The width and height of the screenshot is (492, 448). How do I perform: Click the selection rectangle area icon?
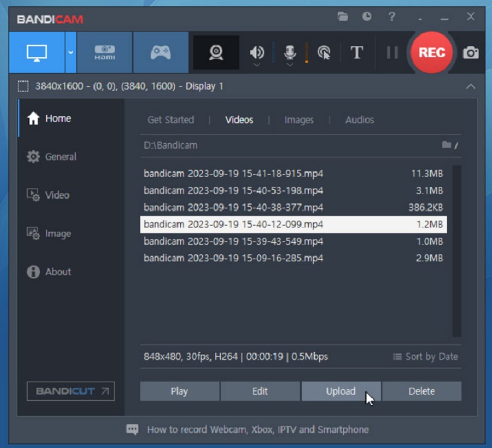23,86
